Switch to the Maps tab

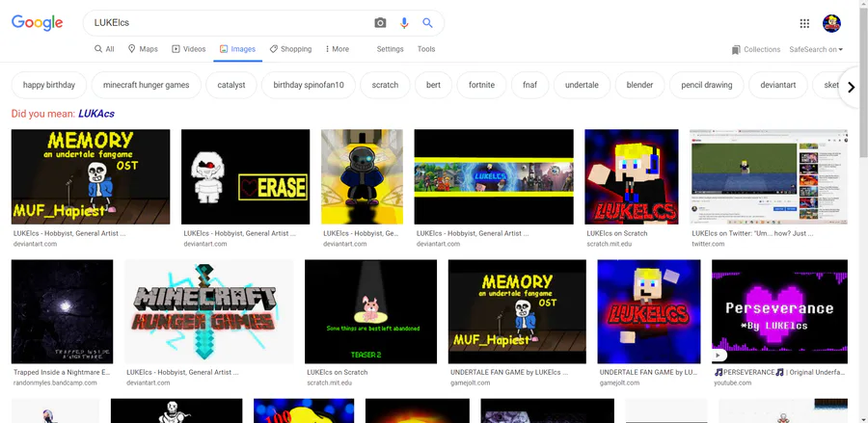[x=143, y=49]
